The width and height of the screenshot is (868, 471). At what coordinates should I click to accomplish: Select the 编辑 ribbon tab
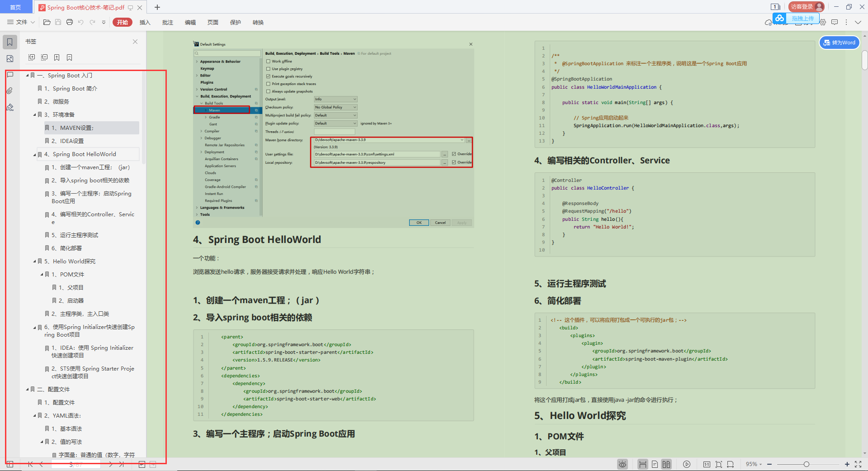pos(190,22)
